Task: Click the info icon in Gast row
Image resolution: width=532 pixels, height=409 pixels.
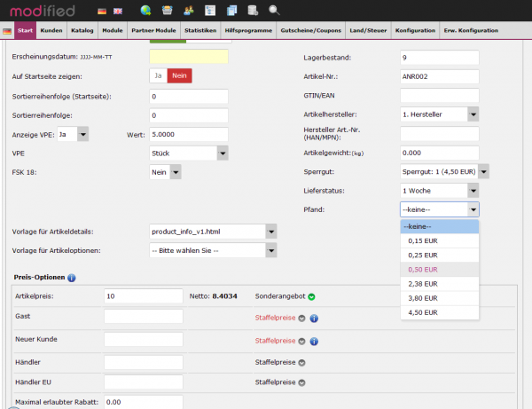Action: 314,318
